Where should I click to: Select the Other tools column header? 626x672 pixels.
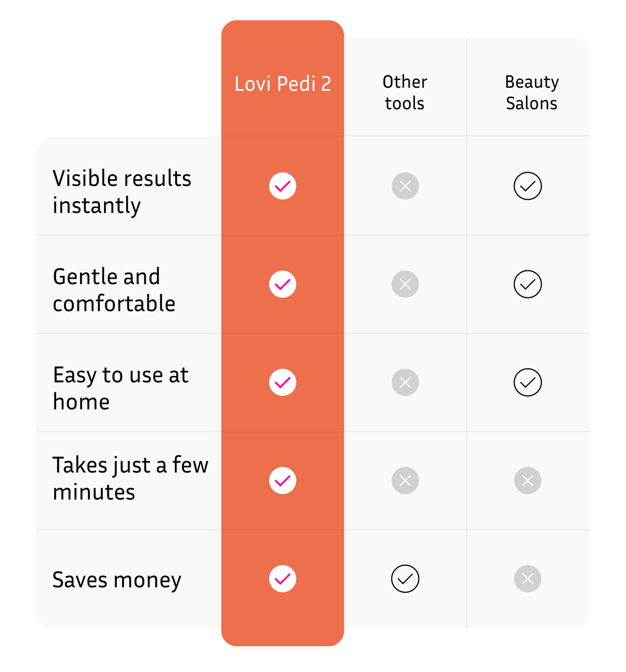click(405, 93)
